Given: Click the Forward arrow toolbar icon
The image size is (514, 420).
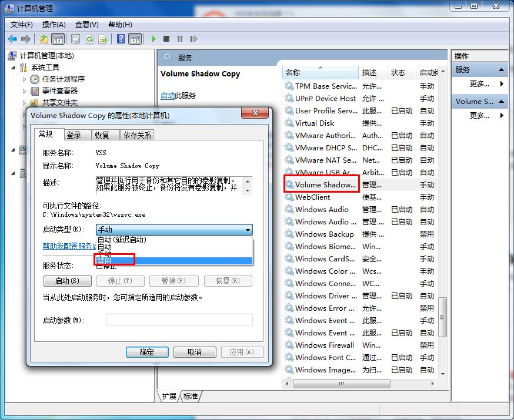Looking at the screenshot, I should [x=26, y=39].
